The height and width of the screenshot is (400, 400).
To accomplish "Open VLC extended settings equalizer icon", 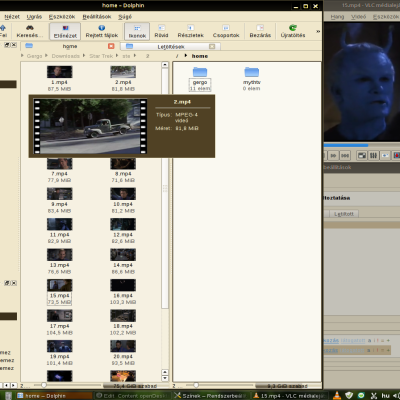I will [373, 155].
